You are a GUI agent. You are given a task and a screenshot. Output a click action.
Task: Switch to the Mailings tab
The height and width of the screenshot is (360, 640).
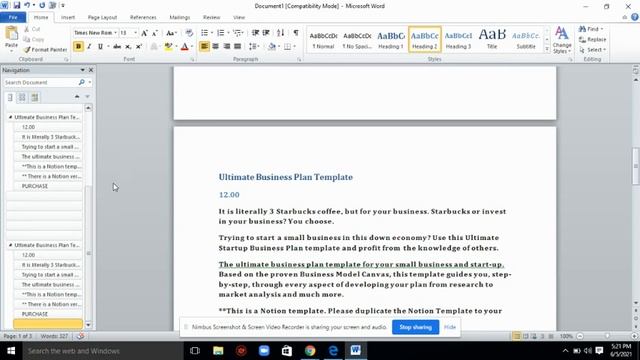tap(180, 17)
